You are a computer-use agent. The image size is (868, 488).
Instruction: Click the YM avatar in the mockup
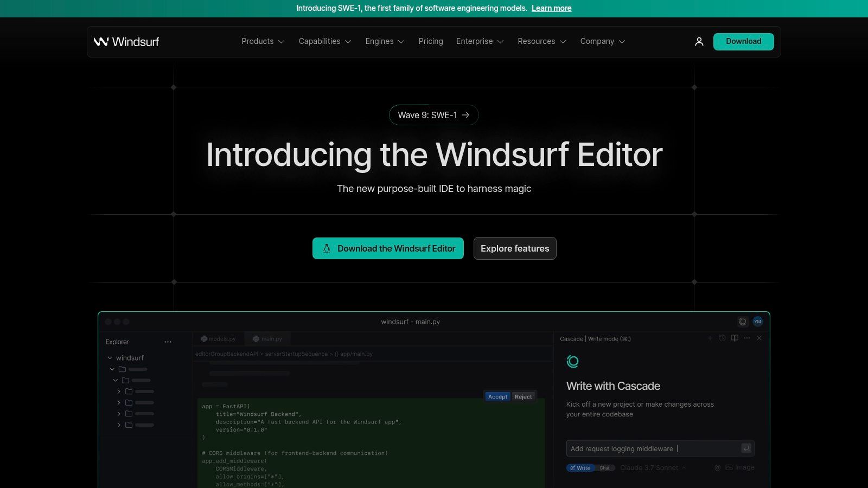coord(758,322)
